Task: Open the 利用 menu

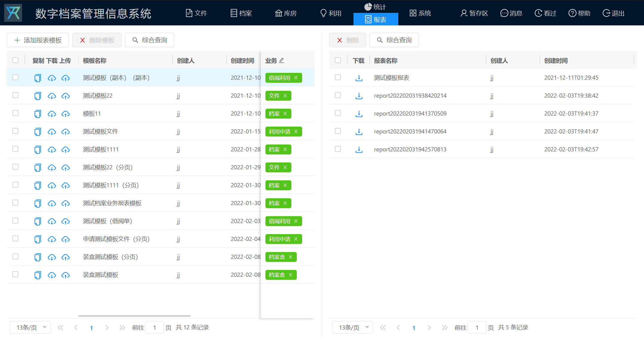Action: [x=331, y=13]
